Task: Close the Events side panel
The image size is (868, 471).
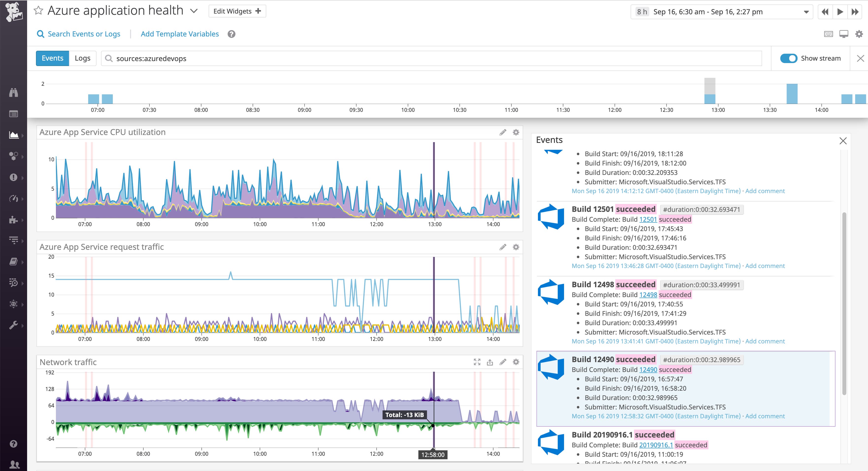Action: (843, 141)
